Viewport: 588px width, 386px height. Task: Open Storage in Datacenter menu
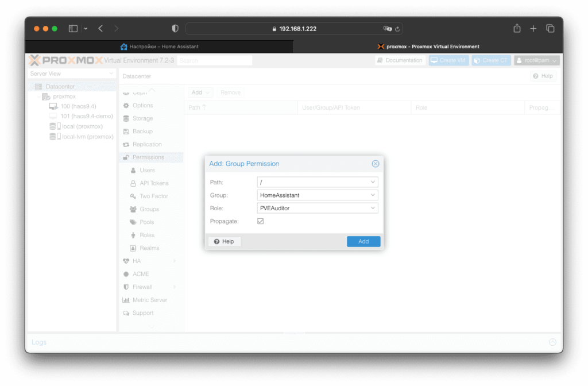(151, 118)
